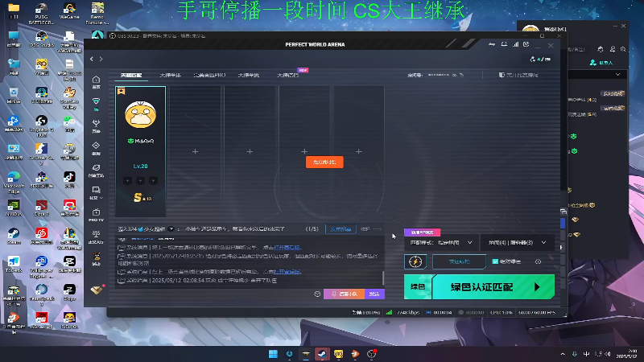Image resolution: width=644 pixels, height=362 pixels.
Task: Switch to the tab ending in PRO
Action: tap(209, 75)
